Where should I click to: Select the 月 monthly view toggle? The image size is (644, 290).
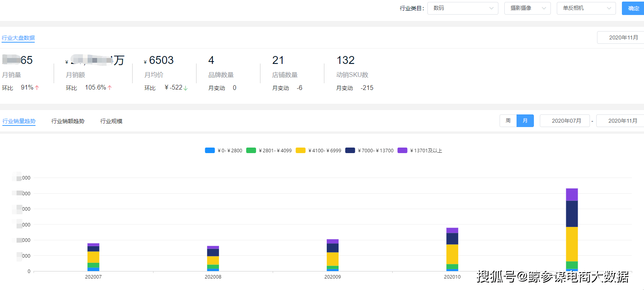(525, 121)
